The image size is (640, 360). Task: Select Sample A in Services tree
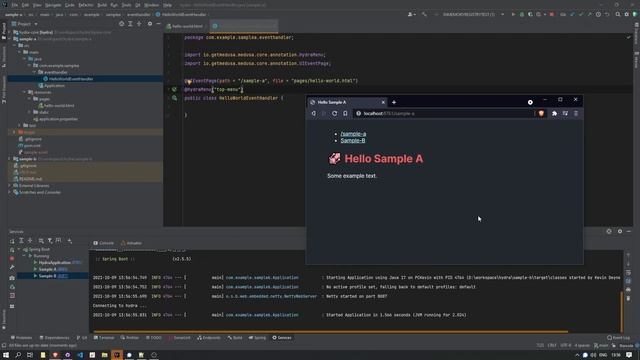tap(48, 269)
